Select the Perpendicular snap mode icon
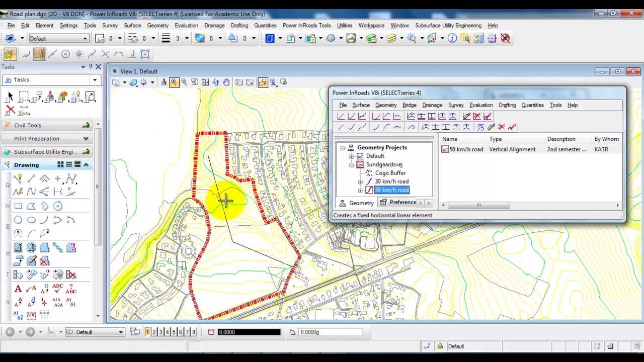This screenshot has height=362, width=644. [132, 54]
